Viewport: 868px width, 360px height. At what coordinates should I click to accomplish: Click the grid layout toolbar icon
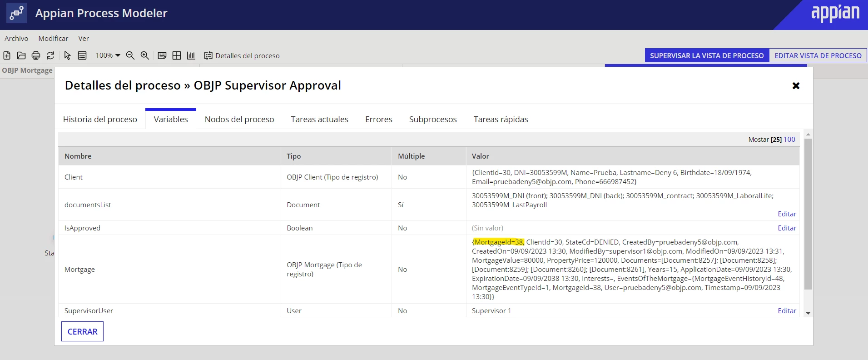pos(177,55)
